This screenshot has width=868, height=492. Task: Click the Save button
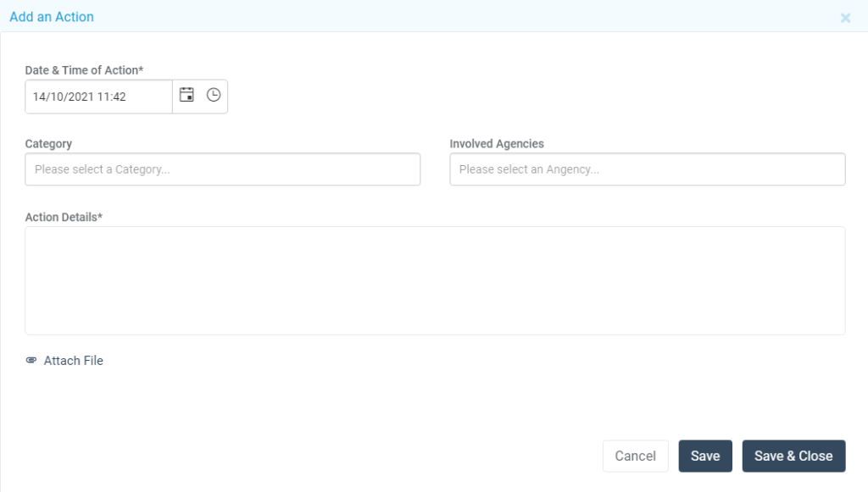tap(705, 456)
